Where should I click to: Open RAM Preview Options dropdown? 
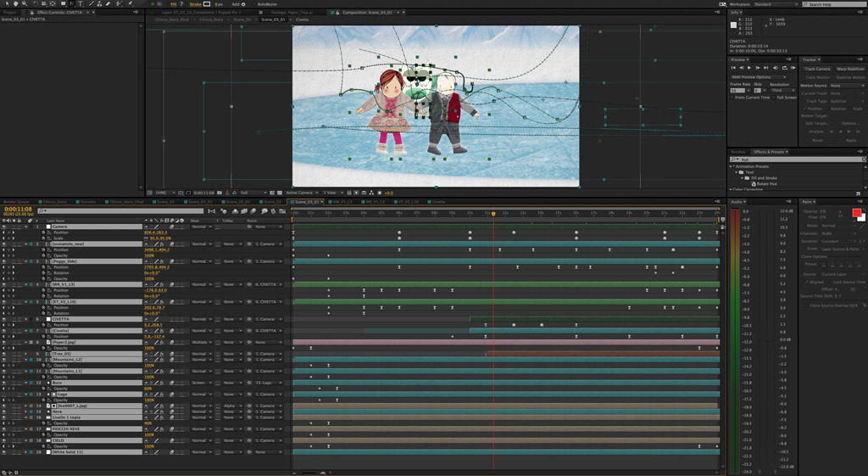759,77
